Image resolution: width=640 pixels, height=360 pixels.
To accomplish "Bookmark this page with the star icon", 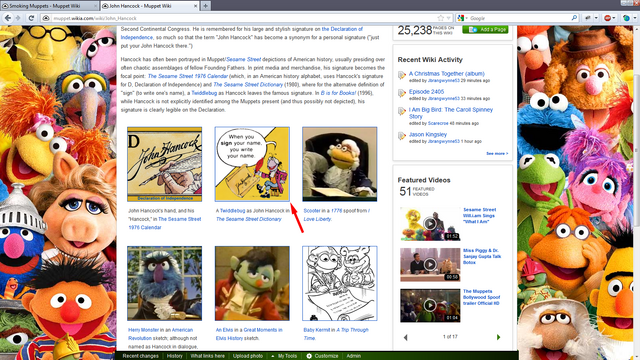I will [x=440, y=18].
